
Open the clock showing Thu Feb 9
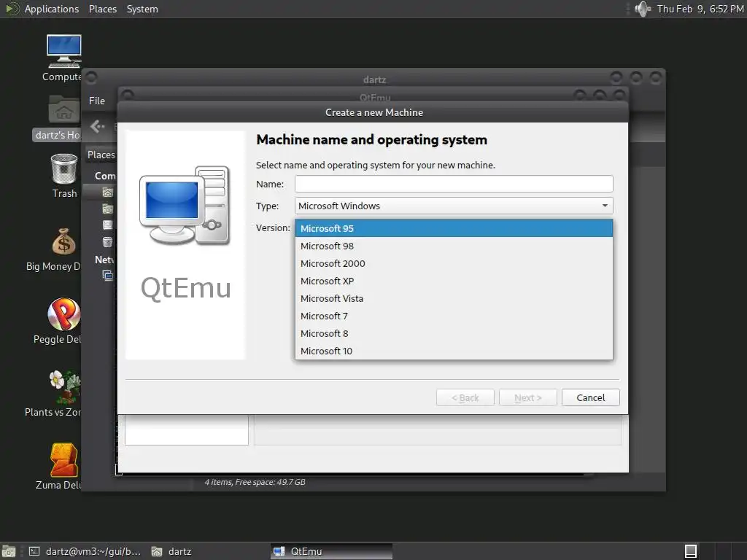pyautogui.click(x=700, y=9)
